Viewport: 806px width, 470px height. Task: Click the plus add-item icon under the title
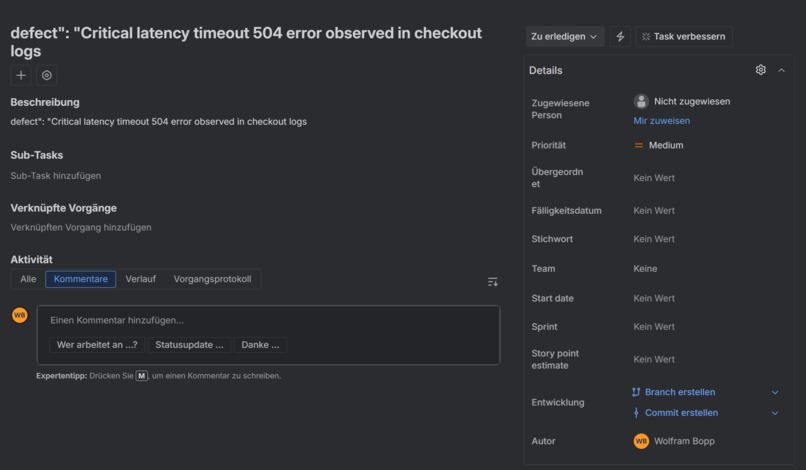coord(21,75)
